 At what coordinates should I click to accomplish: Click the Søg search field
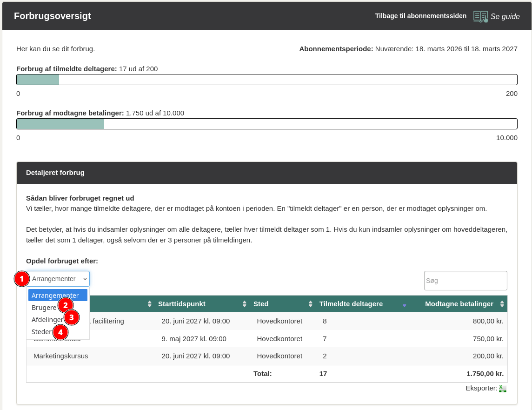pyautogui.click(x=465, y=281)
